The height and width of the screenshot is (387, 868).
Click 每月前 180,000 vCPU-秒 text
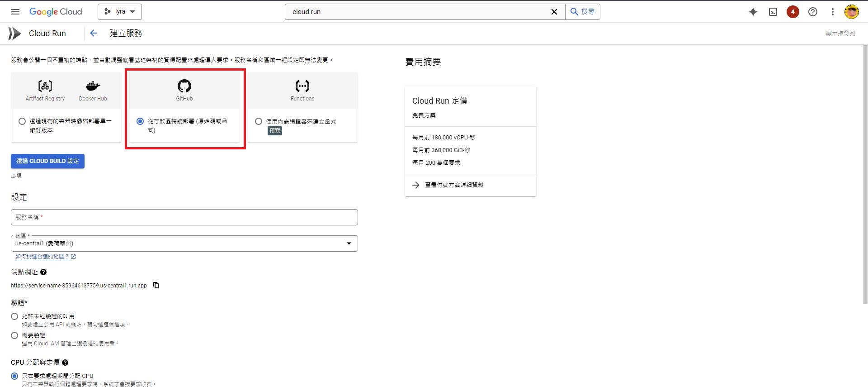(443, 138)
